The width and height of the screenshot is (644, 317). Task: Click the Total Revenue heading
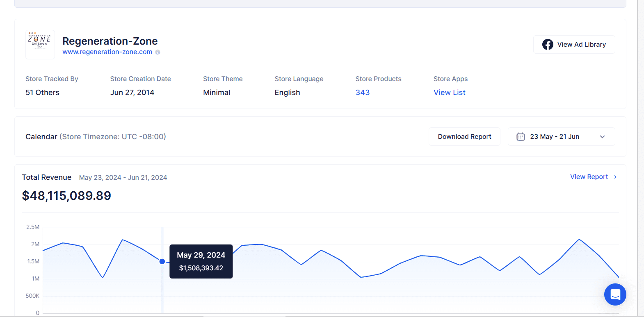47,177
